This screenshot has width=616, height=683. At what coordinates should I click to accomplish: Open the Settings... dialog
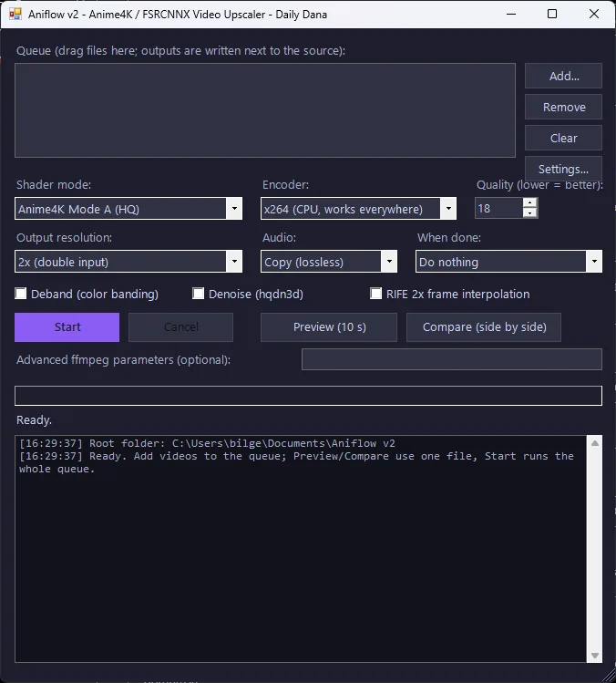coord(563,169)
